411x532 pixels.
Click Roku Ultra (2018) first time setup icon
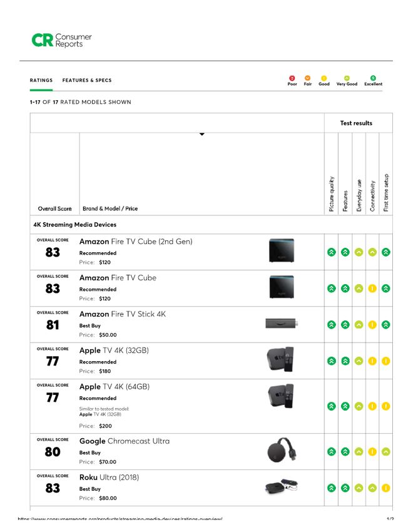386,488
